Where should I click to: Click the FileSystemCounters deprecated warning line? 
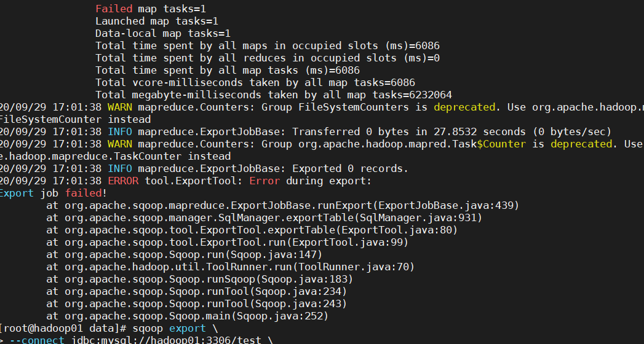pos(322,107)
